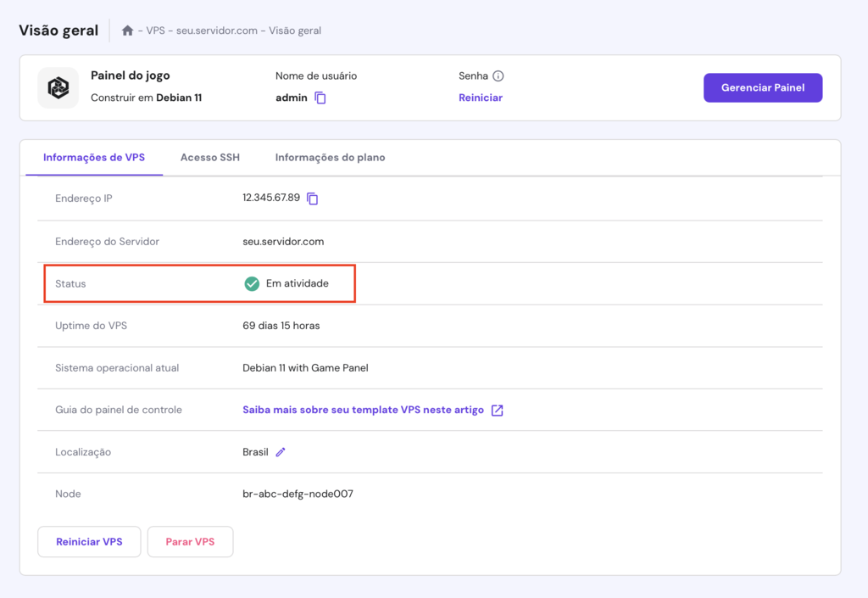Click the home icon in the breadcrumb
868x598 pixels.
[125, 30]
